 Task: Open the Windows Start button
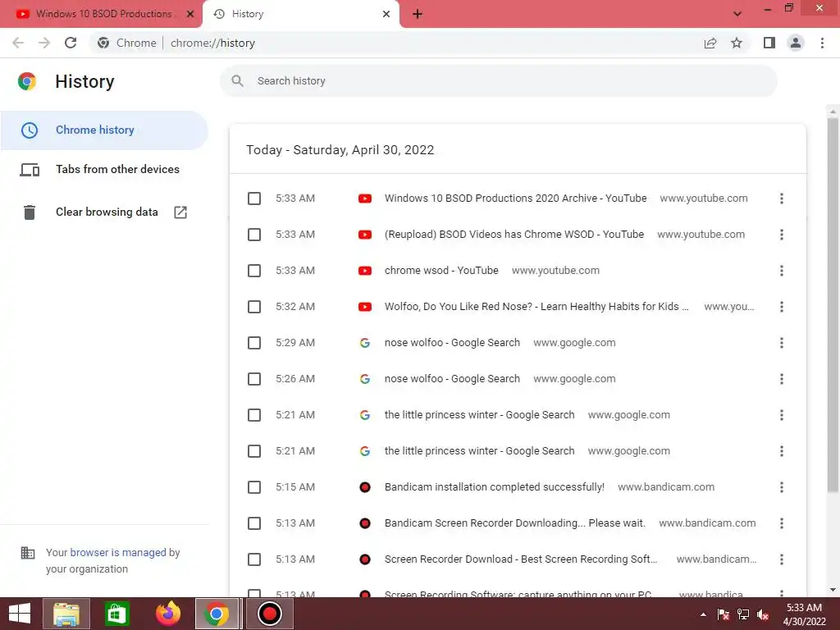[20, 614]
